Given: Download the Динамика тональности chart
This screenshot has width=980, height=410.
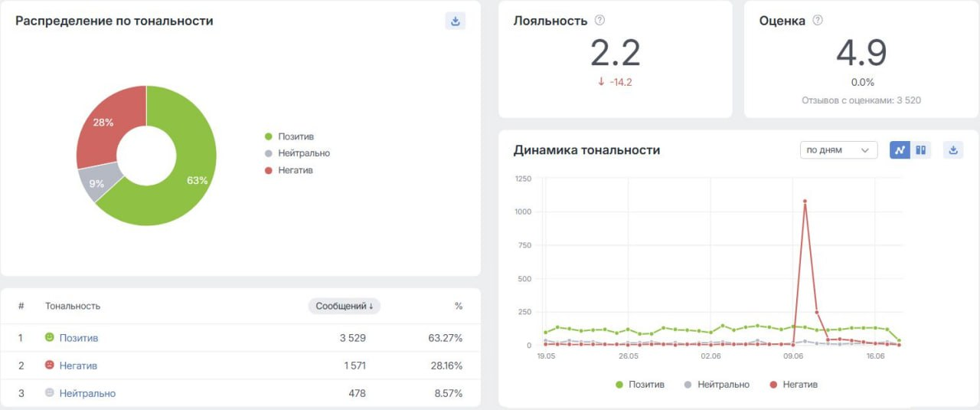Looking at the screenshot, I should pyautogui.click(x=953, y=150).
